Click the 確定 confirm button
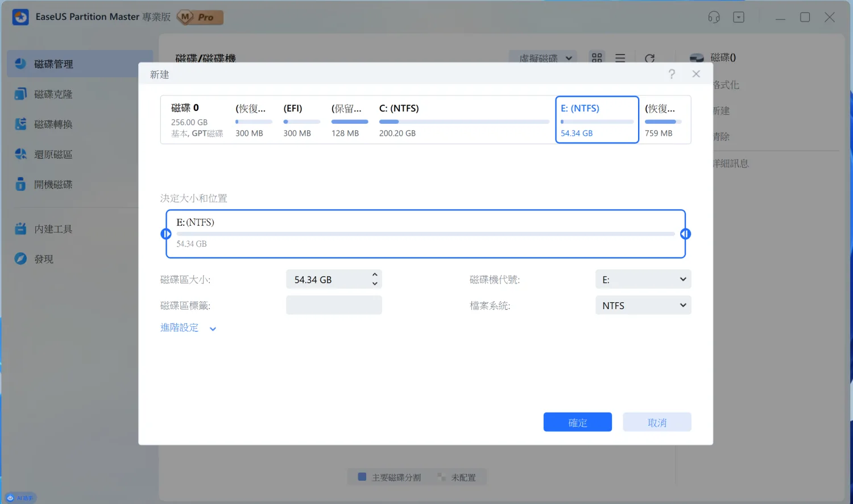The height and width of the screenshot is (504, 853). pos(577,422)
